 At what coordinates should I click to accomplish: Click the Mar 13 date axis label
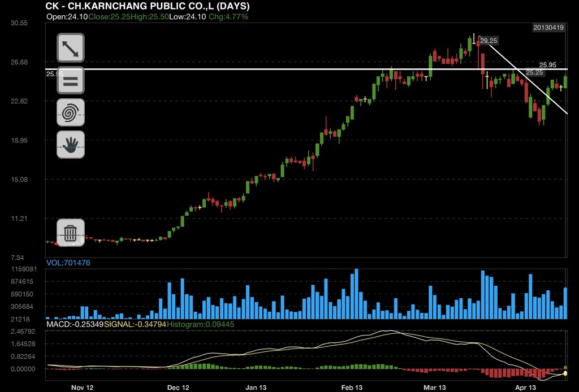[435, 387]
